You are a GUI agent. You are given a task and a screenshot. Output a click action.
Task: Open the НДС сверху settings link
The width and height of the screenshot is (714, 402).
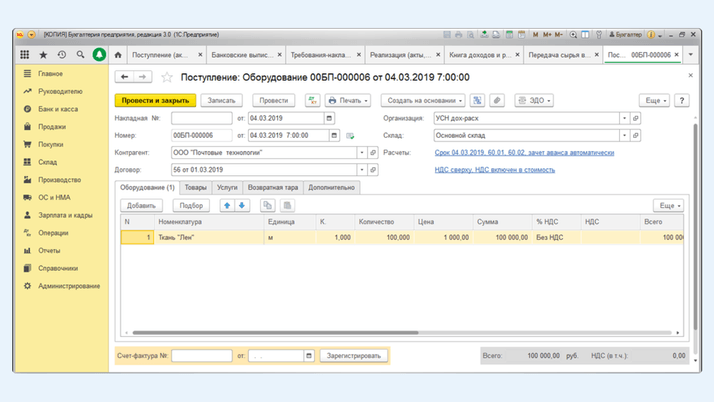point(494,170)
